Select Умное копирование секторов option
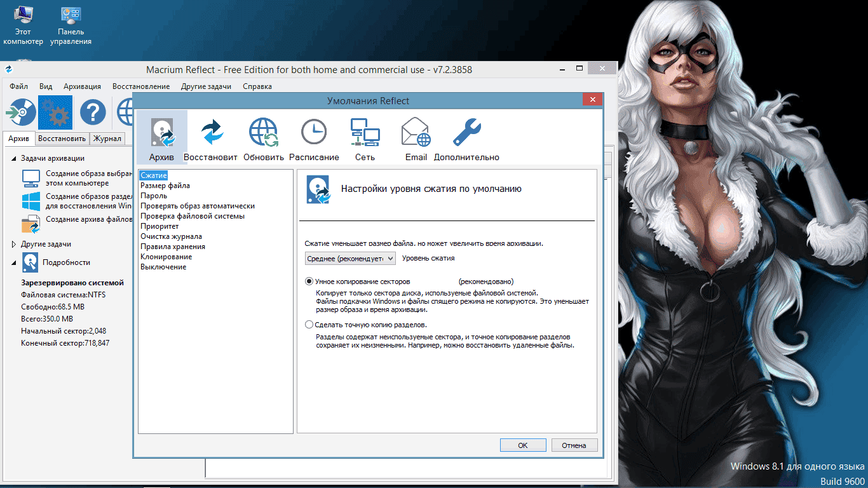Viewport: 868px width, 488px height. point(358,281)
